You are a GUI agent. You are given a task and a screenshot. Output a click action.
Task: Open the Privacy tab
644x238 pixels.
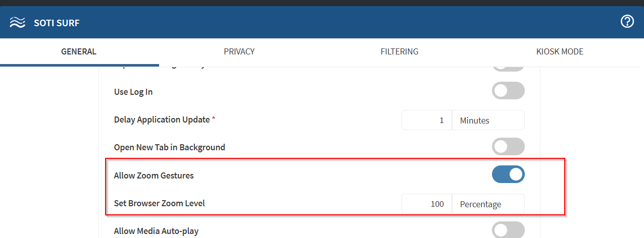coord(239,51)
